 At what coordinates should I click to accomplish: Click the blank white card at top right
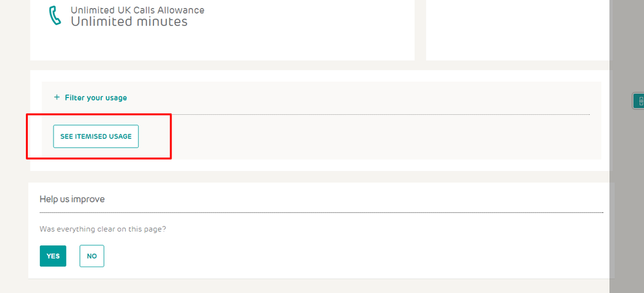516,29
